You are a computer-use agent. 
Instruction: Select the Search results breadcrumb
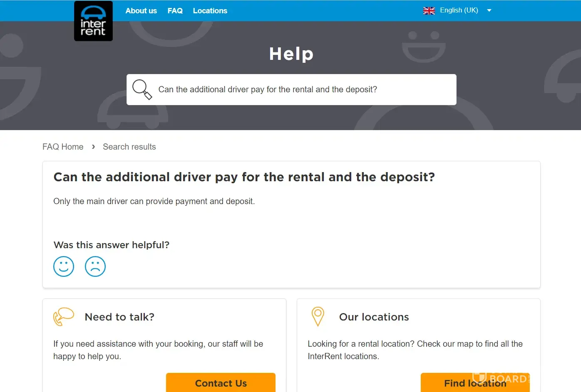129,147
